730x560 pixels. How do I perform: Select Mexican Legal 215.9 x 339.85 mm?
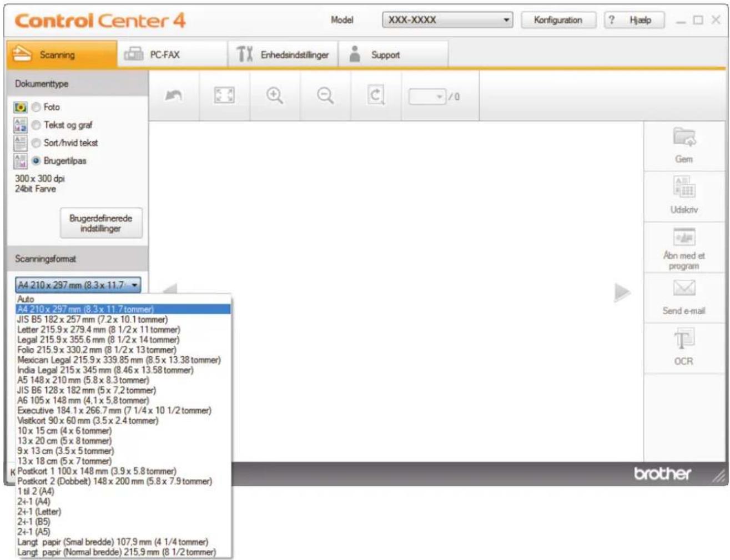pyautogui.click(x=123, y=360)
